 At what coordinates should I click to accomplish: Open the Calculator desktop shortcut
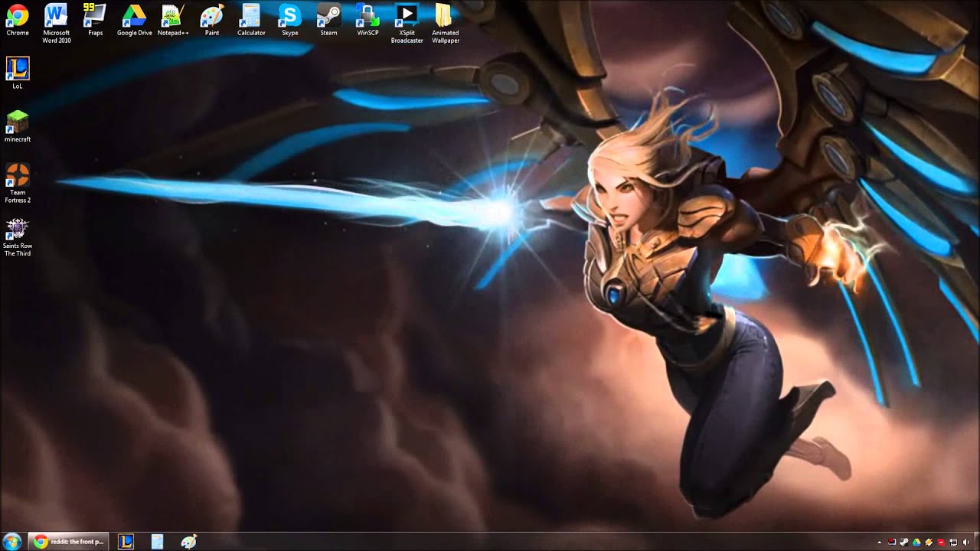click(x=251, y=20)
